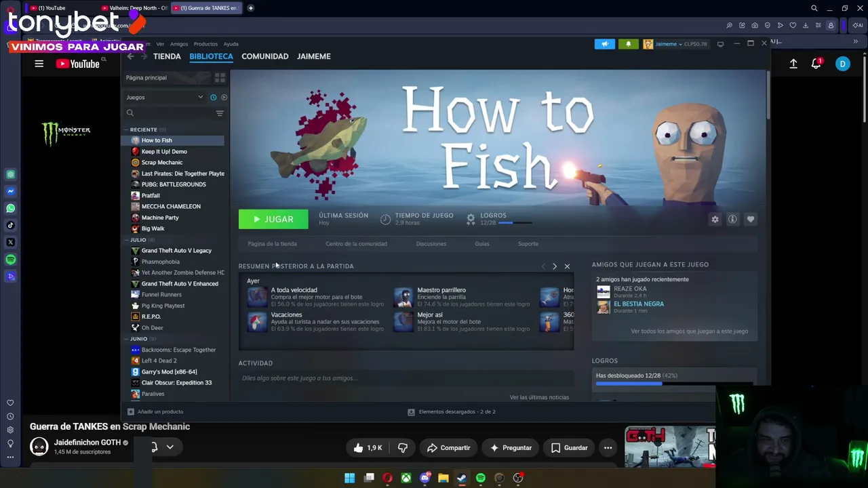The width and height of the screenshot is (868, 488).
Task: Open YouTube account avatar D
Action: [x=842, y=64]
